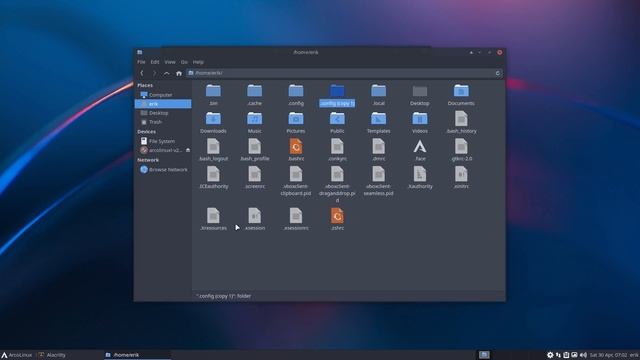The image size is (640, 360).
Task: Open the ArcoLinux menu in the taskbar
Action: click(x=17, y=355)
